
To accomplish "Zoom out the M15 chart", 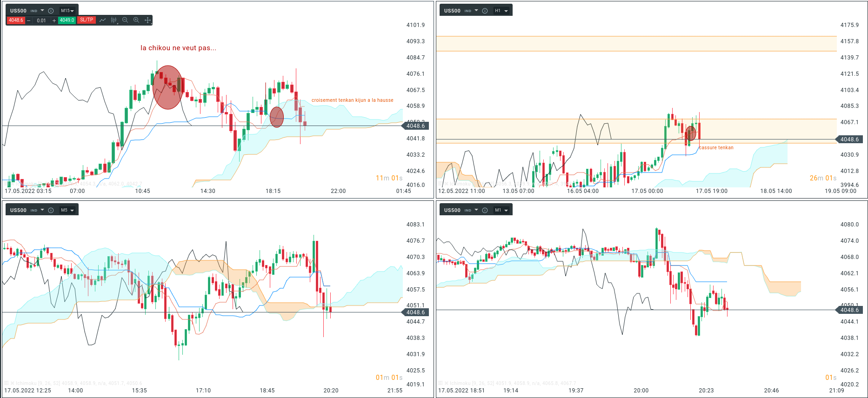I will 125,20.
